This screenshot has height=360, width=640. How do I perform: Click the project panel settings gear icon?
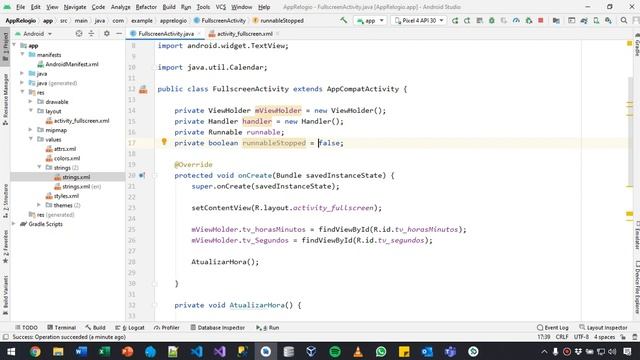pos(107,33)
